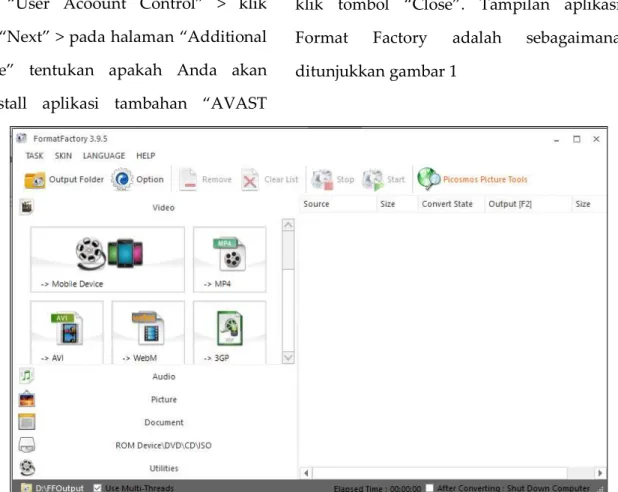Image resolution: width=618 pixels, height=492 pixels.
Task: Click the D:\FFOutput folder icon in status bar
Action: point(26,488)
